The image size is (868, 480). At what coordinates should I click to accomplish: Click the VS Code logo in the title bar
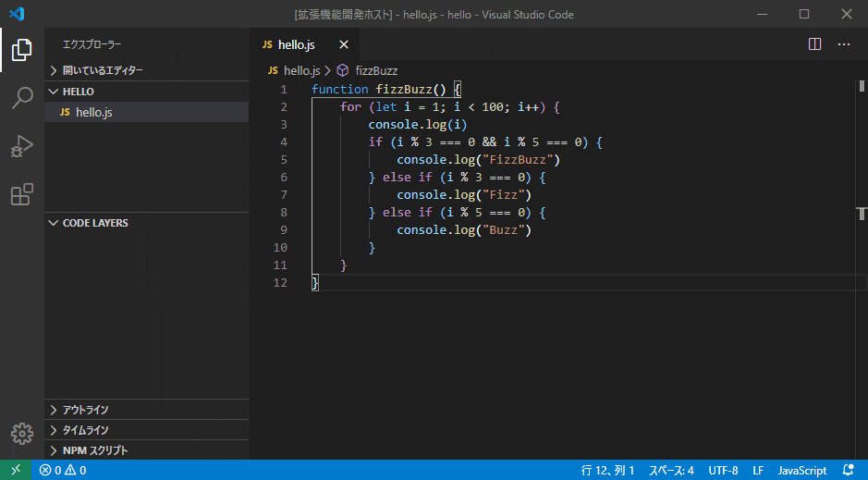pos(17,14)
